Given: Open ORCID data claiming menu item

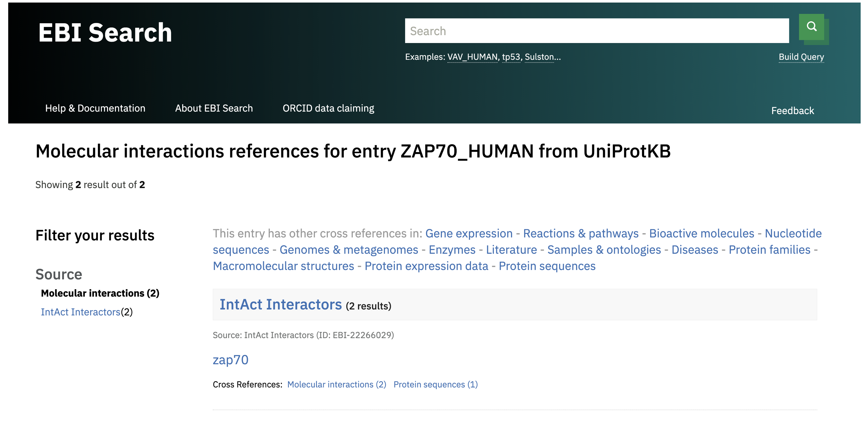Looking at the screenshot, I should pyautogui.click(x=328, y=108).
